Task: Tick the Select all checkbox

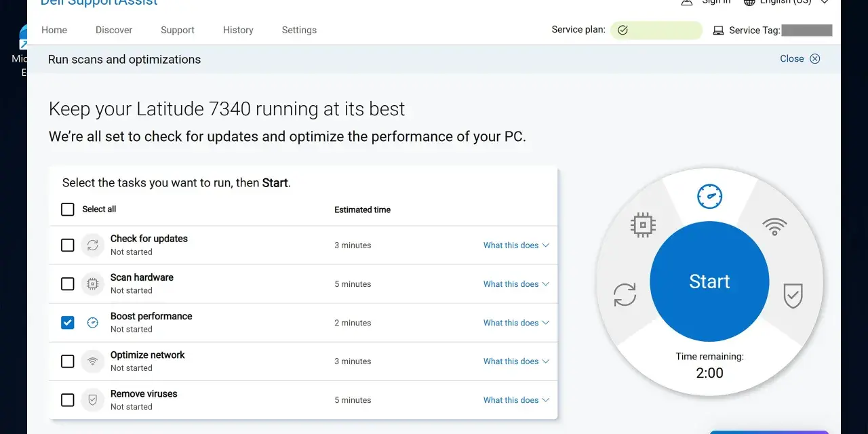Action: click(68, 209)
